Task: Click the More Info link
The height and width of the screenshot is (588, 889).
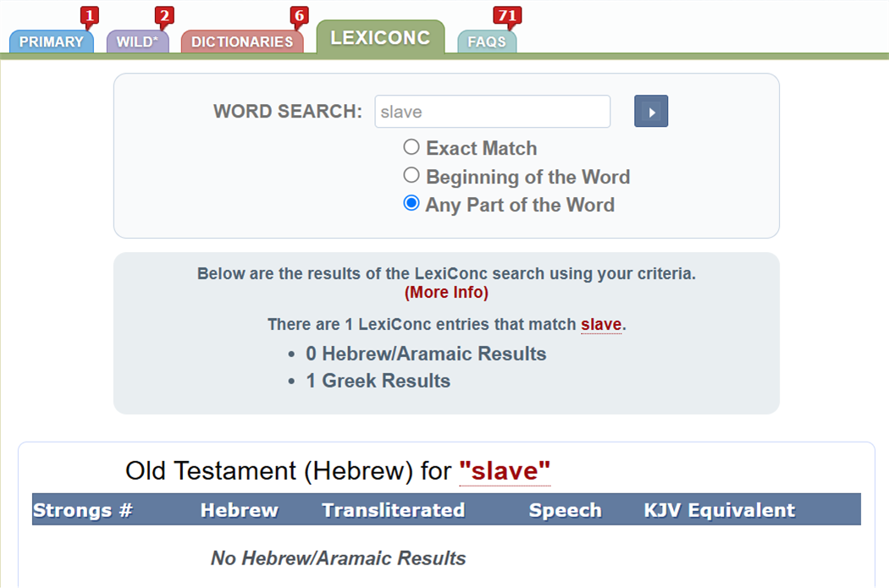Action: pos(446,292)
